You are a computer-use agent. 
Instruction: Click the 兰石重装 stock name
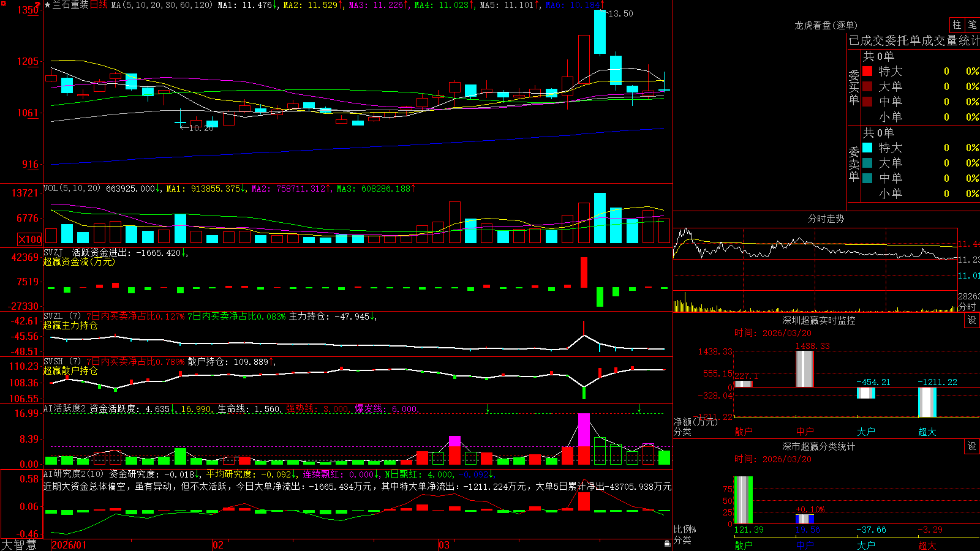point(70,5)
